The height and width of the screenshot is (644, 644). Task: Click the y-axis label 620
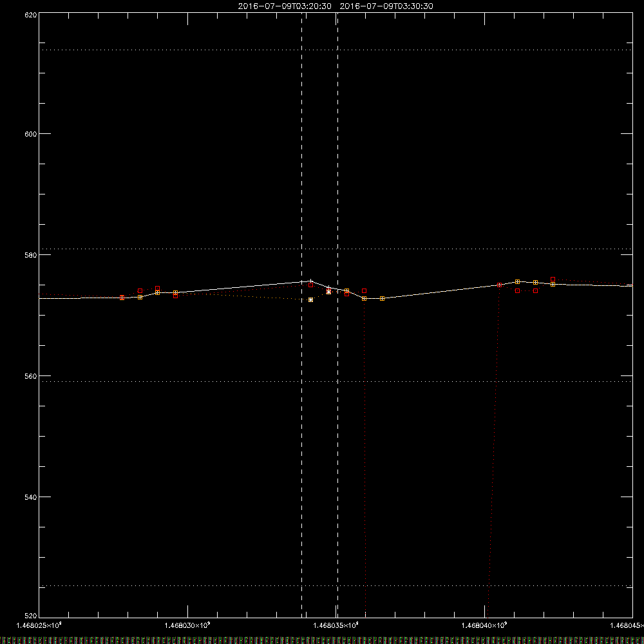pos(31,15)
